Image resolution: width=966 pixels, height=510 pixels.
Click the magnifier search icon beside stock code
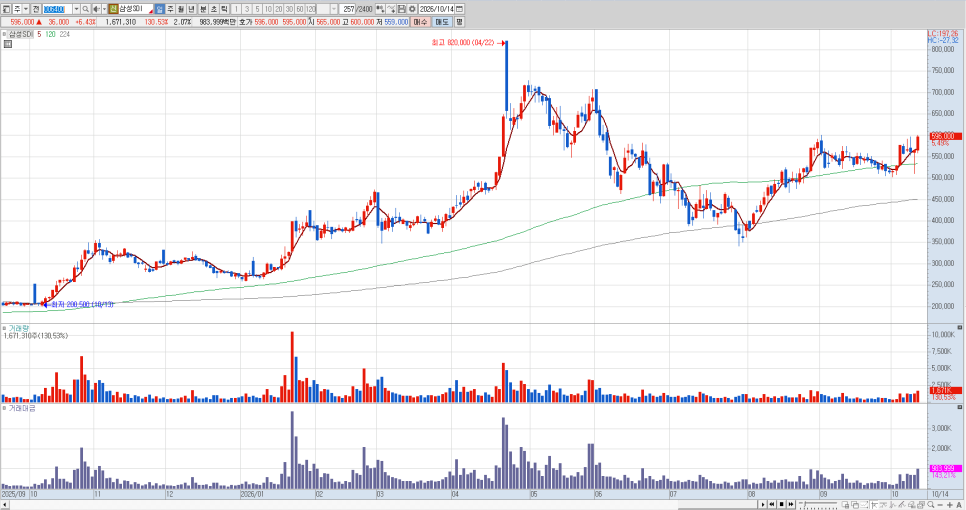point(86,9)
